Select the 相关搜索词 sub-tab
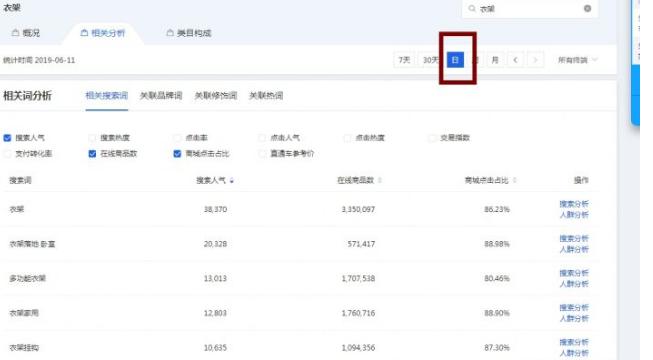The width and height of the screenshot is (653, 360). point(107,95)
